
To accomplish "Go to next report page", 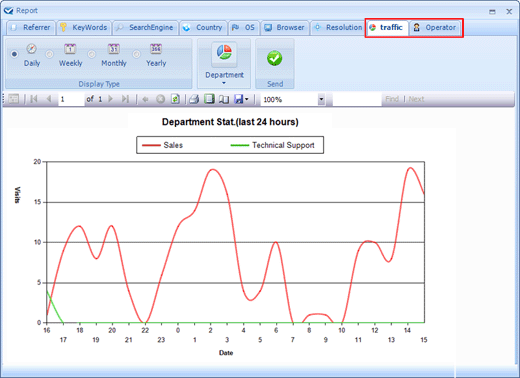I will click(x=111, y=99).
